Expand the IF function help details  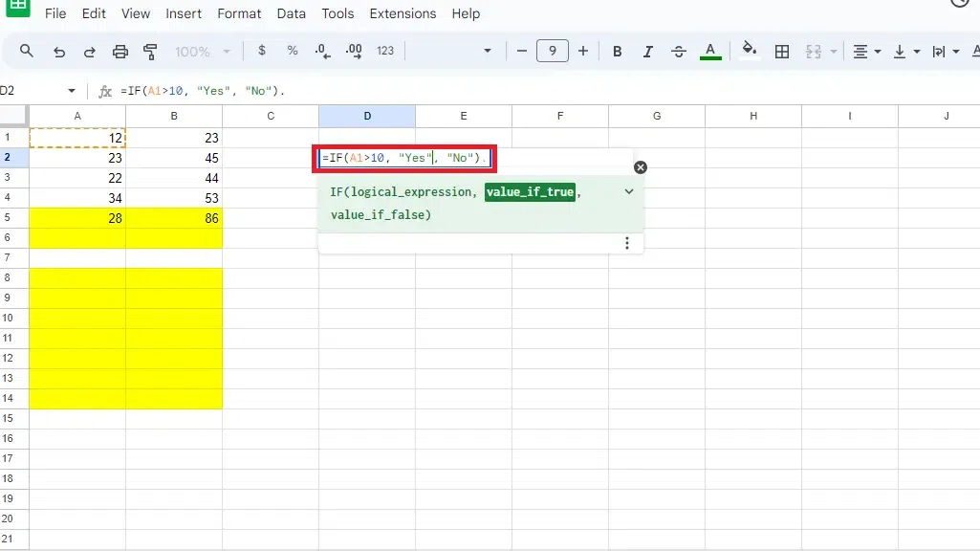click(x=629, y=191)
